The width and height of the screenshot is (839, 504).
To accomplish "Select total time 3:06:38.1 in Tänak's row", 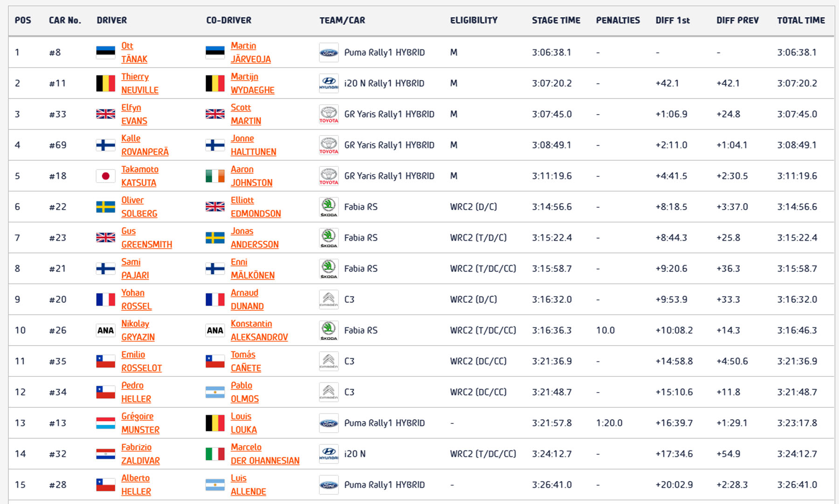I will (797, 52).
